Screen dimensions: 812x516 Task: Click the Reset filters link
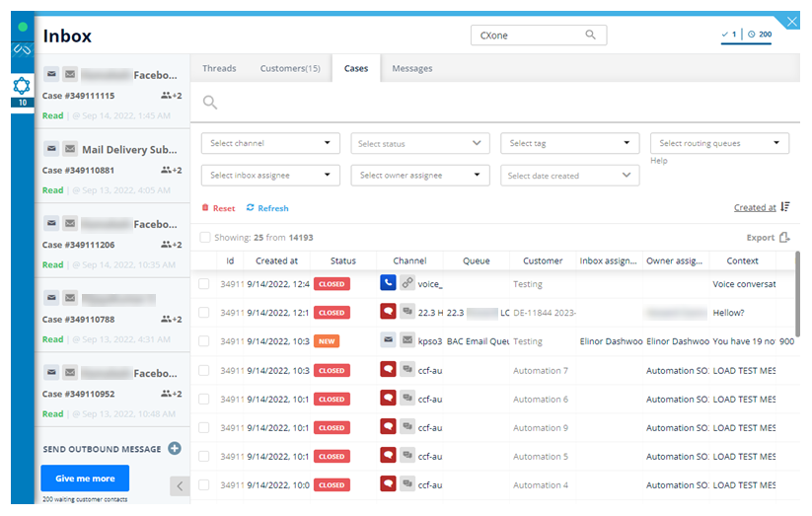coord(224,208)
